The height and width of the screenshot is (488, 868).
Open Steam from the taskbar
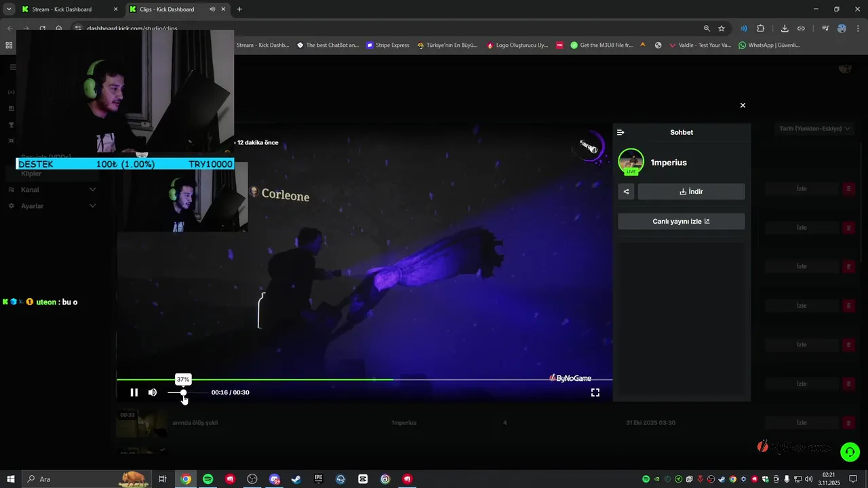point(296,479)
